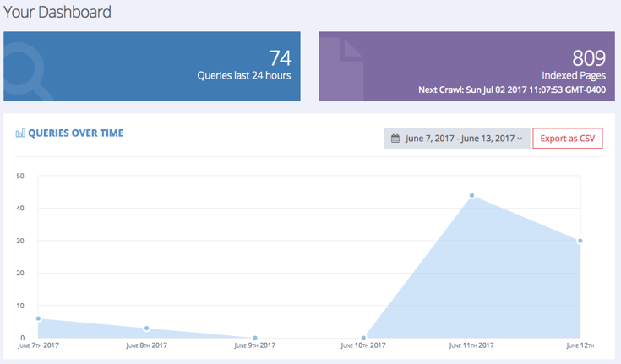The image size is (621, 364).
Task: Click the June 10th data point
Action: point(363,338)
